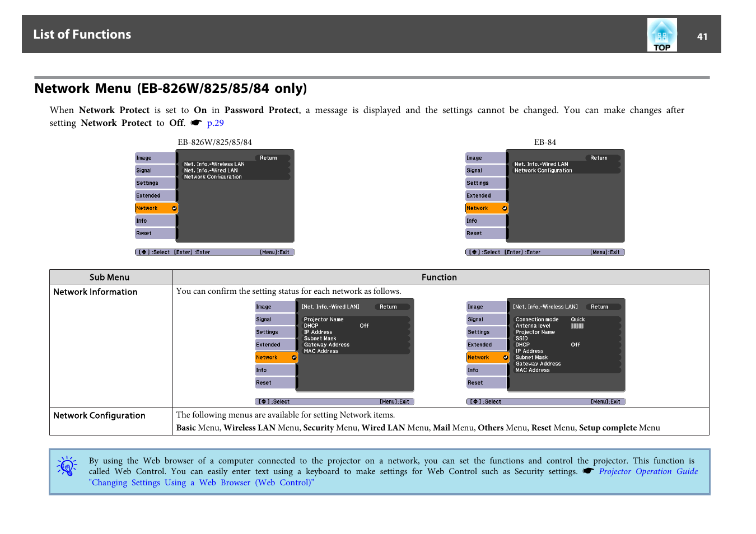Click [Enter]:Enter hint under EB-826W/825/85/84 screenshot
The image size is (756, 534).
tap(192, 252)
